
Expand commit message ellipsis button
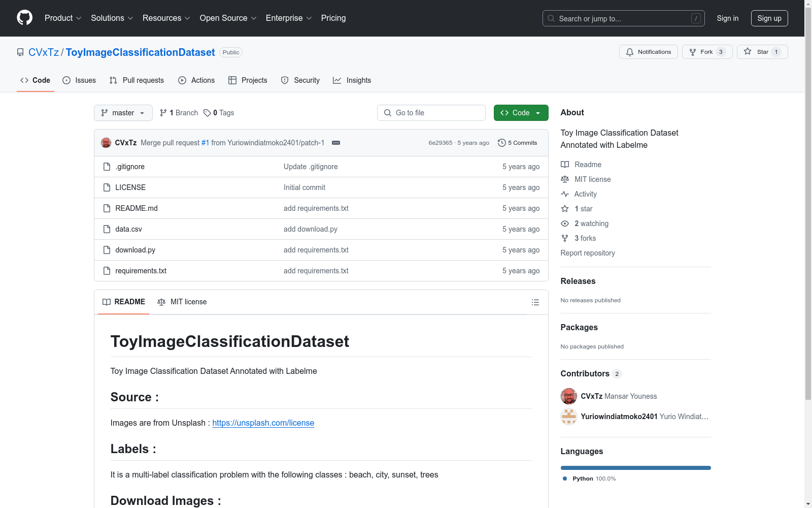point(336,143)
